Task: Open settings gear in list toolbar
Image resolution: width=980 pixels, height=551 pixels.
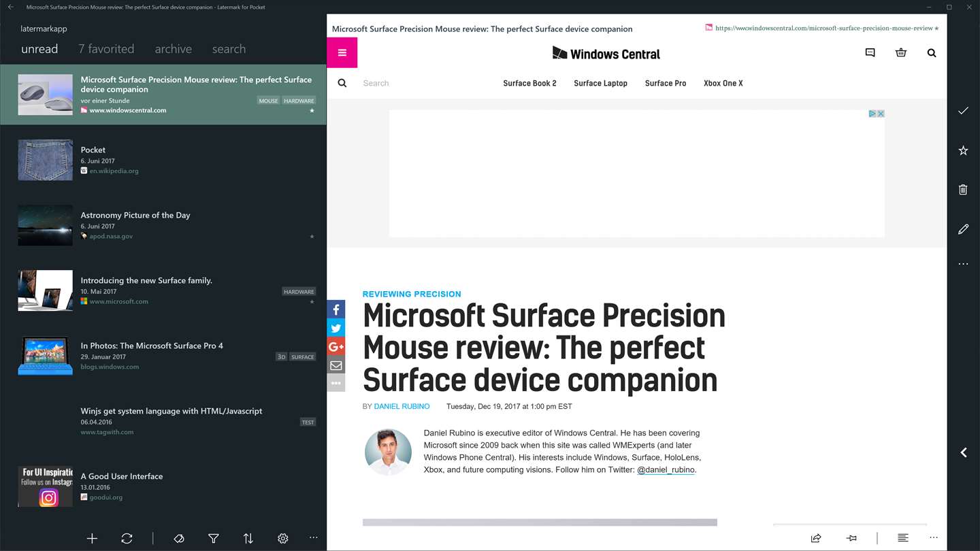Action: 283,538
